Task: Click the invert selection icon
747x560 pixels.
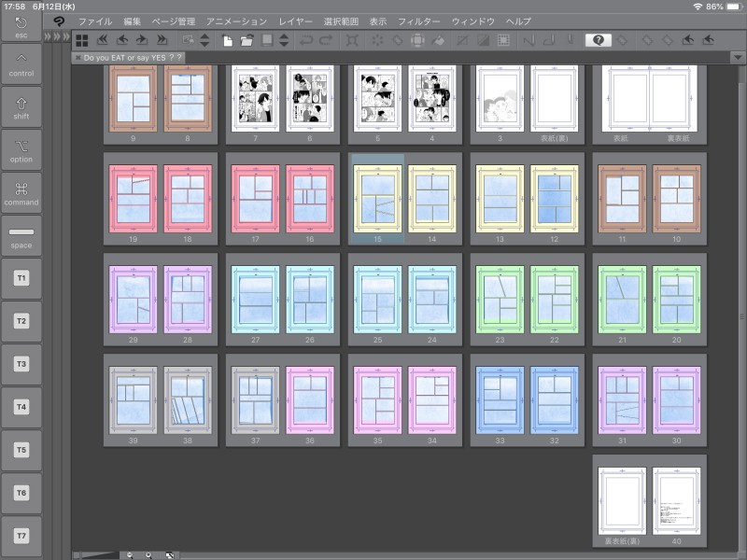Action: [x=483, y=40]
